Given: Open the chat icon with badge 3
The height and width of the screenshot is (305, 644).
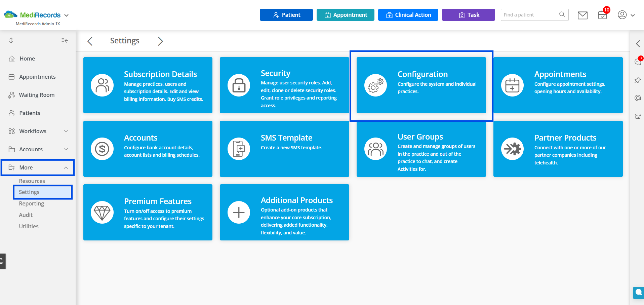Looking at the screenshot, I should click(638, 61).
